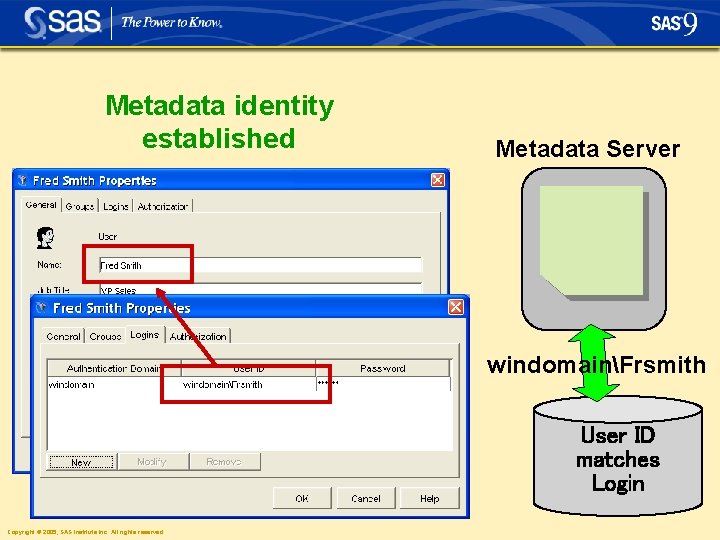
Task: Close the front Fred Smith Properties dialog
Action: click(x=456, y=307)
